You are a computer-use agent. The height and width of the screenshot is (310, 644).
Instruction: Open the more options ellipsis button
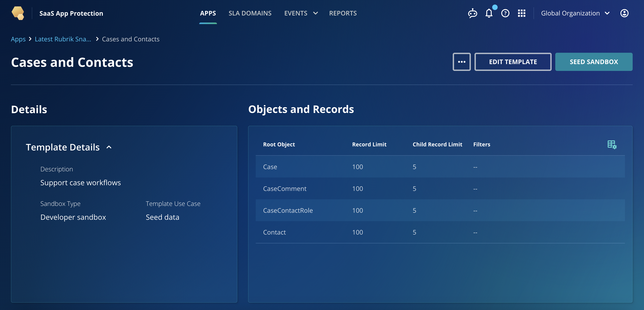click(462, 62)
